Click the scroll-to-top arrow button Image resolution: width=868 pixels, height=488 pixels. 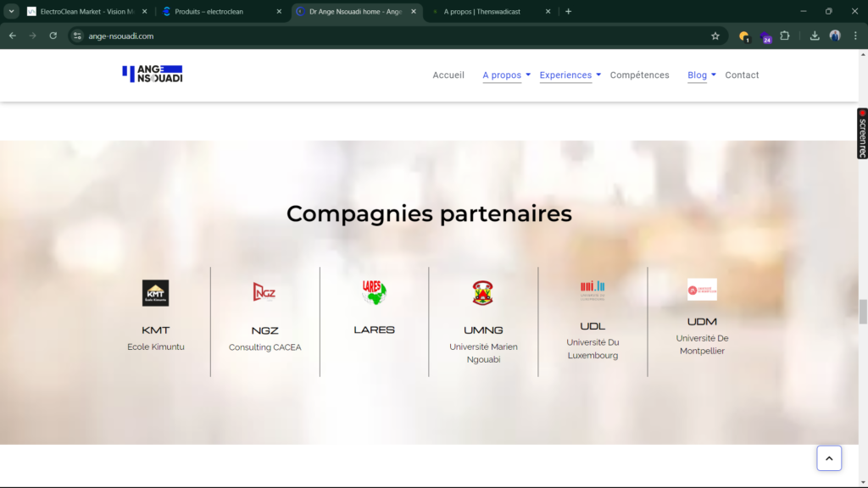829,458
